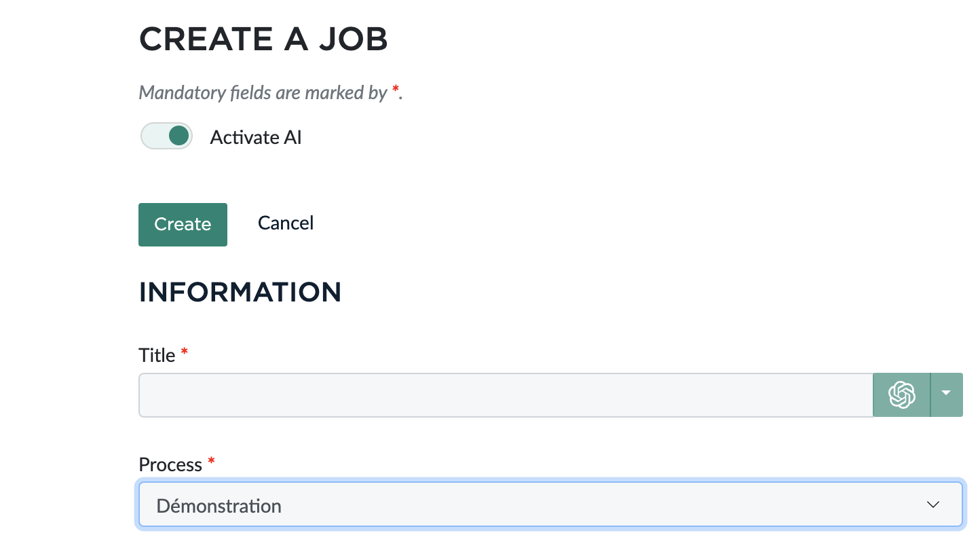Click the CREATE A JOB page heading
The height and width of the screenshot is (550, 980).
[x=263, y=39]
